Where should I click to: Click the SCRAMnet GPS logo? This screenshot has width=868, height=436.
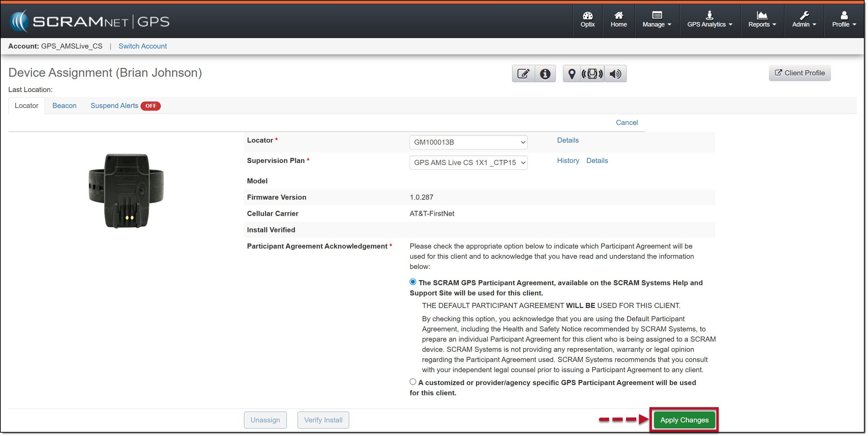pos(90,21)
